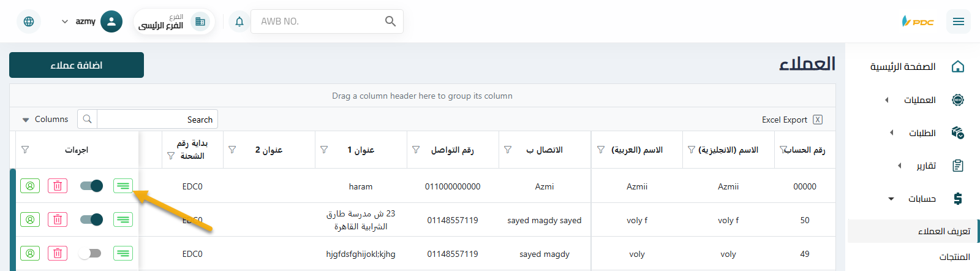Enable the toggle for row 49
This screenshot has height=271, width=980.
[91, 253]
